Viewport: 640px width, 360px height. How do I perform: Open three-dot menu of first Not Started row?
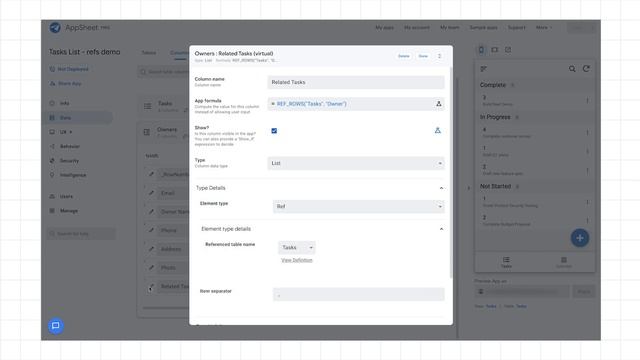[587, 202]
